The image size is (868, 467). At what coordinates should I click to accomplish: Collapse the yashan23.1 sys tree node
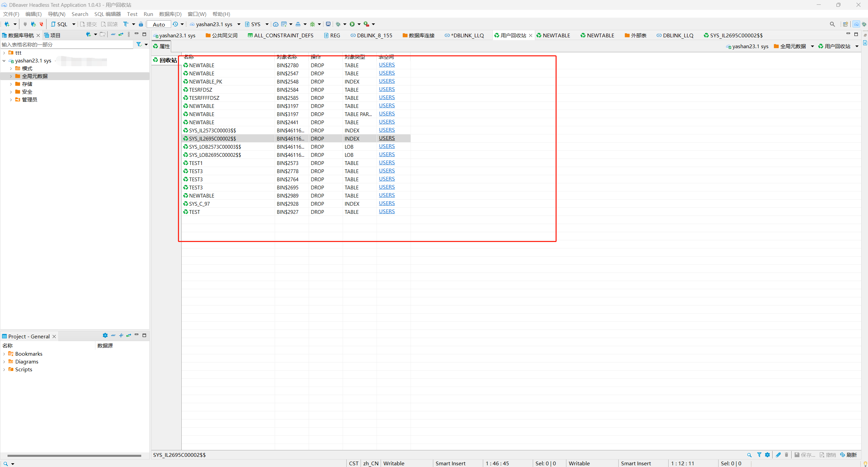pos(4,60)
